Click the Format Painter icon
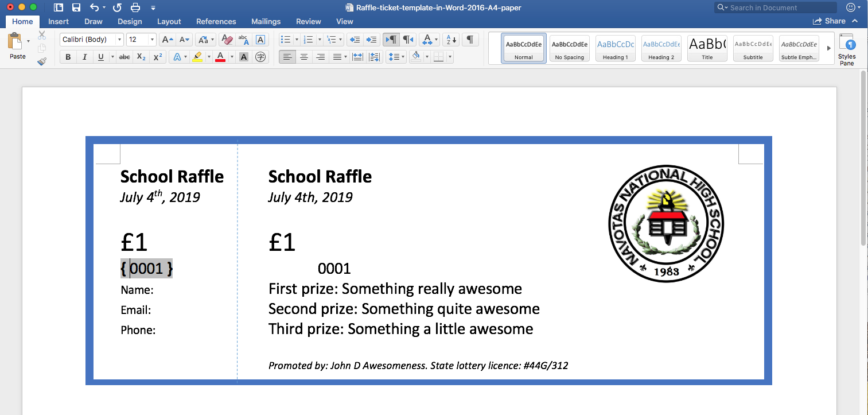Viewport: 868px width, 415px height. pos(42,61)
